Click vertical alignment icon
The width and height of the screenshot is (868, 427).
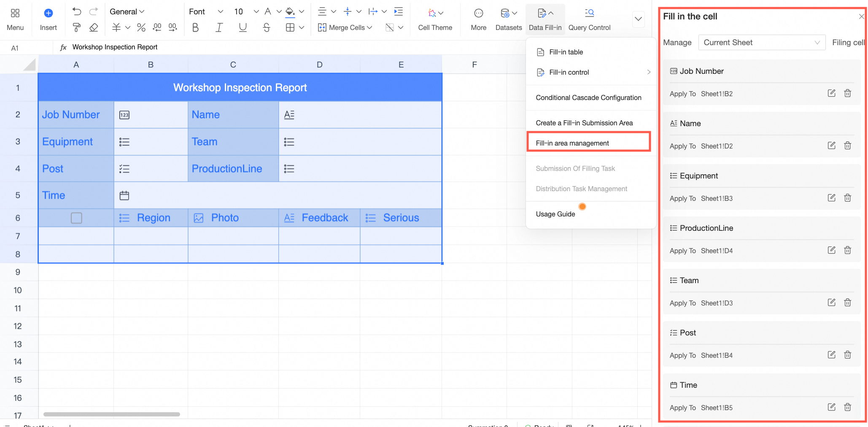click(x=348, y=11)
